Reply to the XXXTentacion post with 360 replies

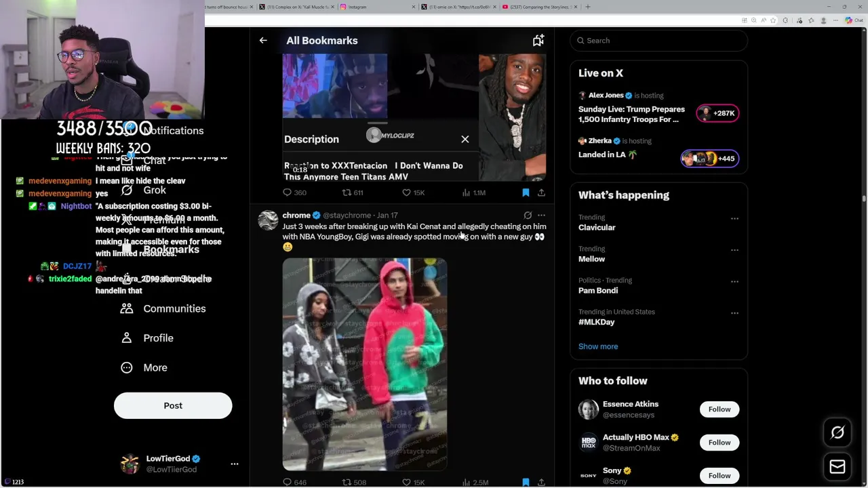point(294,192)
